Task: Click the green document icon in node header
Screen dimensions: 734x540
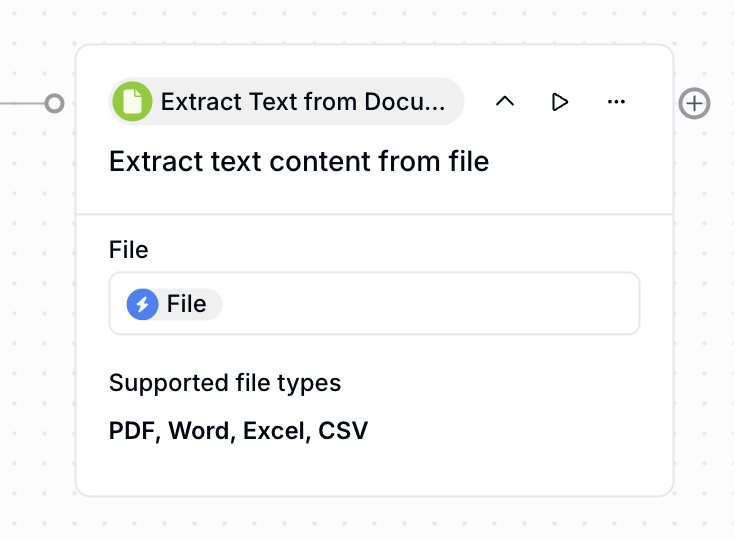Action: [x=132, y=102]
